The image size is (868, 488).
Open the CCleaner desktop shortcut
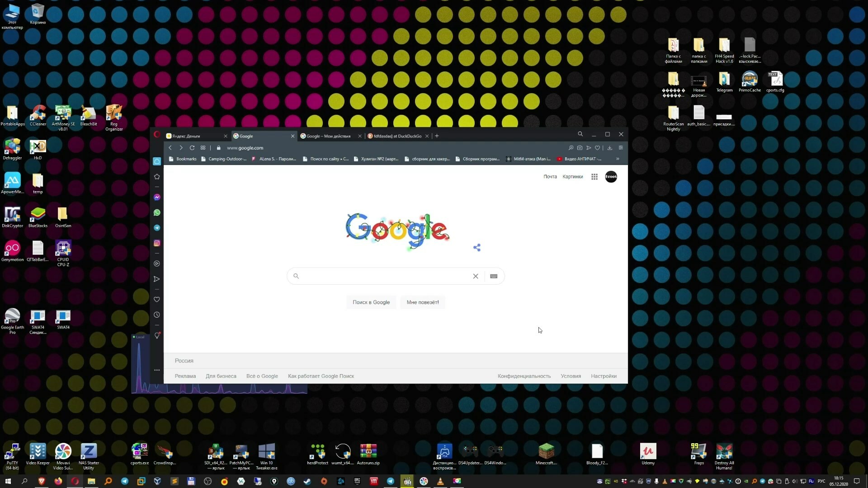click(38, 116)
